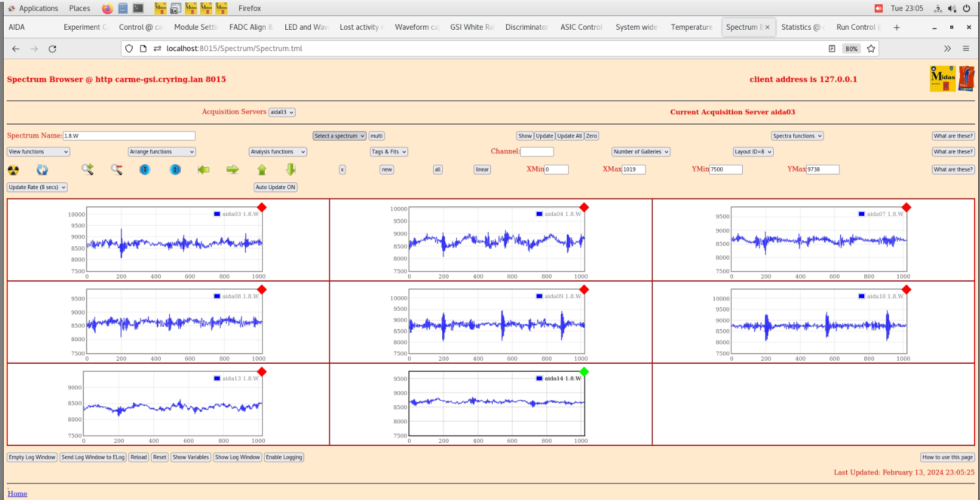Open the terminal from the top panel

[x=139, y=9]
